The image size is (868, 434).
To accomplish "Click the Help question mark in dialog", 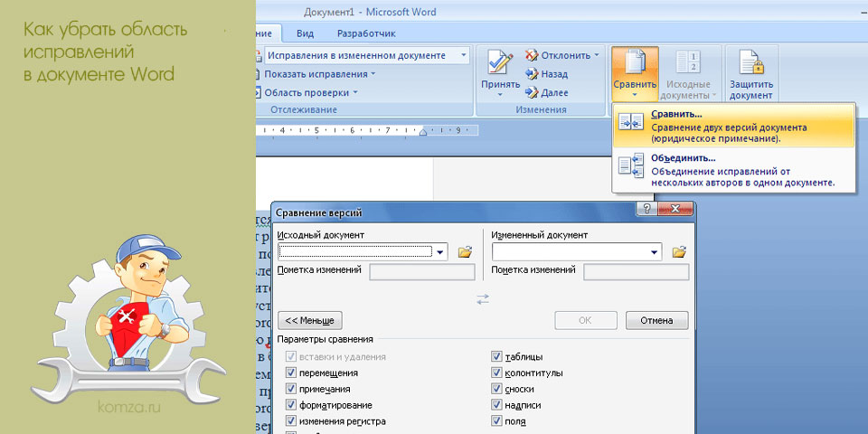I will point(647,209).
